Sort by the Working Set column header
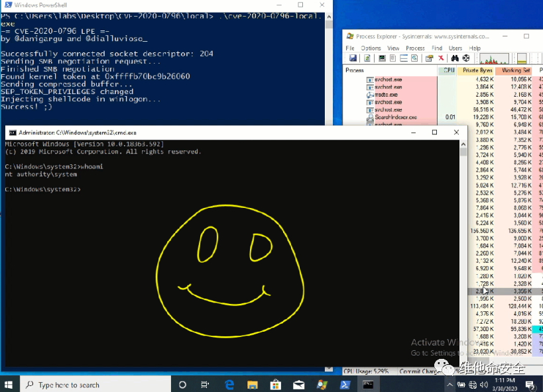543x392 pixels. point(515,70)
